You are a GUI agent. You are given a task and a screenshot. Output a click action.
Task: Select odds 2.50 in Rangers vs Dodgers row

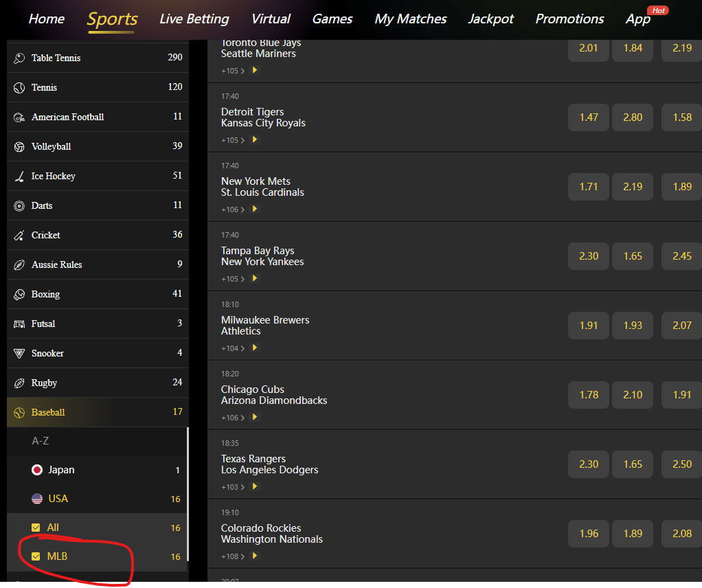click(681, 464)
